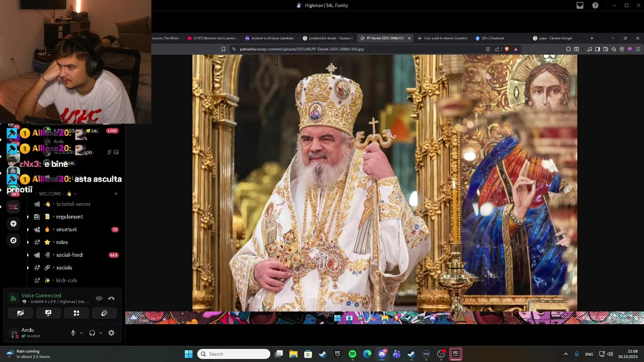
Task: Disconnect from voice channel
Action: point(111,299)
